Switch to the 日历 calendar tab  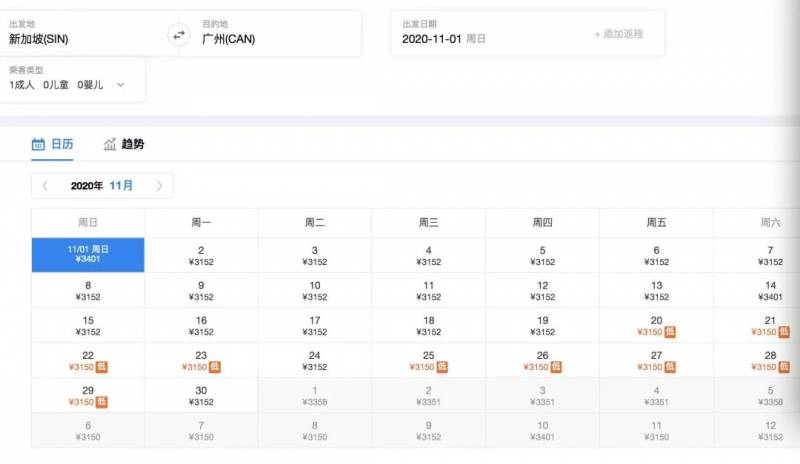pyautogui.click(x=52, y=144)
